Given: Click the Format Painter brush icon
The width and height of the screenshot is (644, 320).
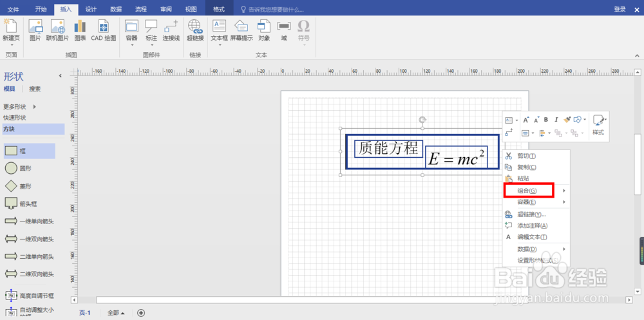Looking at the screenshot, I should (567, 120).
